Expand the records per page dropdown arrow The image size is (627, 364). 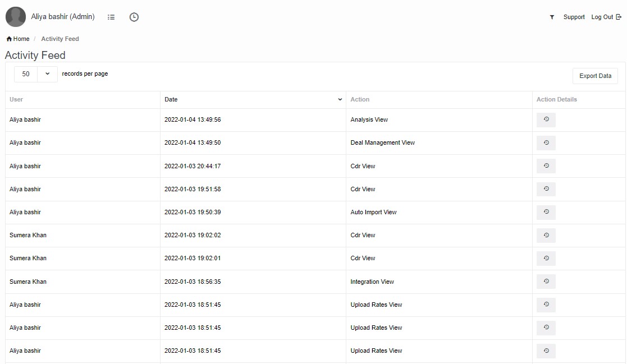click(47, 74)
